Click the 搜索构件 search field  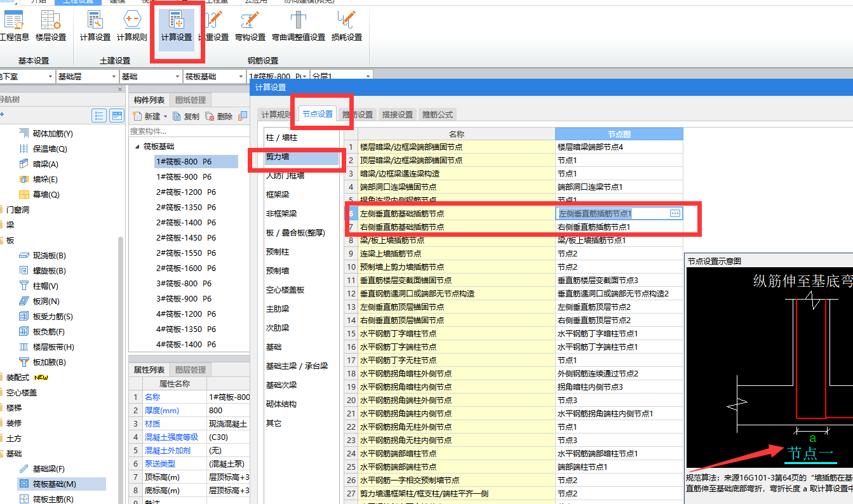click(189, 131)
